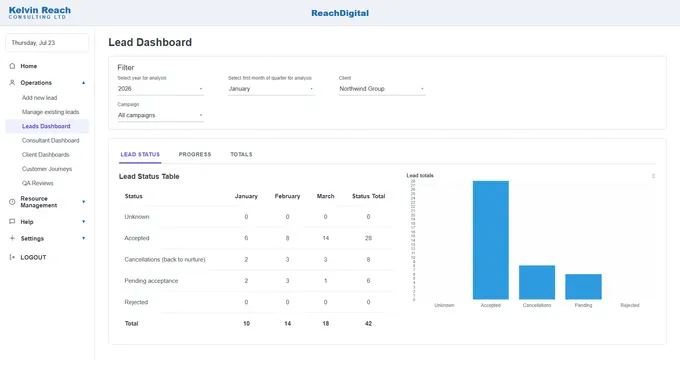Click the Cancellations bar in chart
This screenshot has width=680, height=387.
tap(537, 282)
